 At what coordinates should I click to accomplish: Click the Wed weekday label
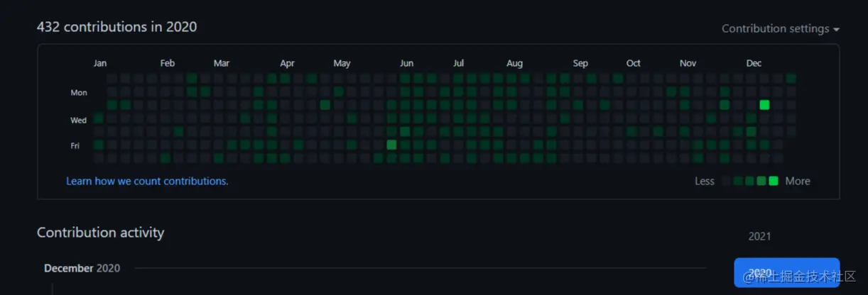[x=78, y=120]
